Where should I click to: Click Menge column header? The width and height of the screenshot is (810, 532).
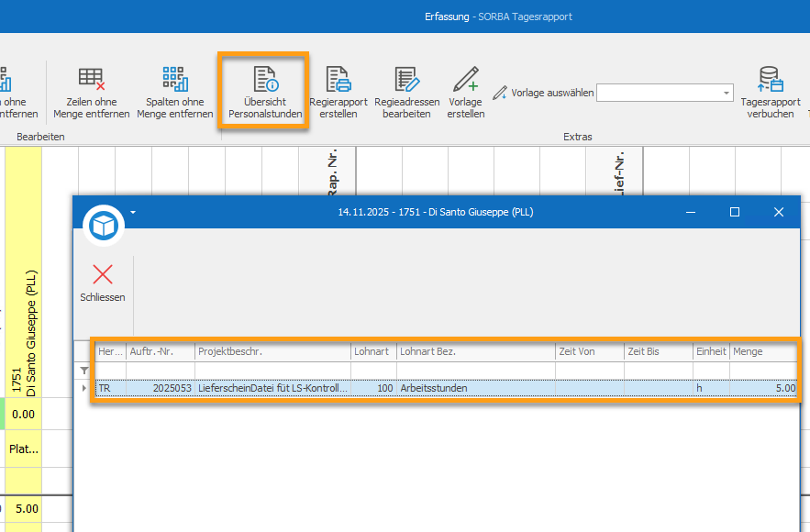point(763,351)
